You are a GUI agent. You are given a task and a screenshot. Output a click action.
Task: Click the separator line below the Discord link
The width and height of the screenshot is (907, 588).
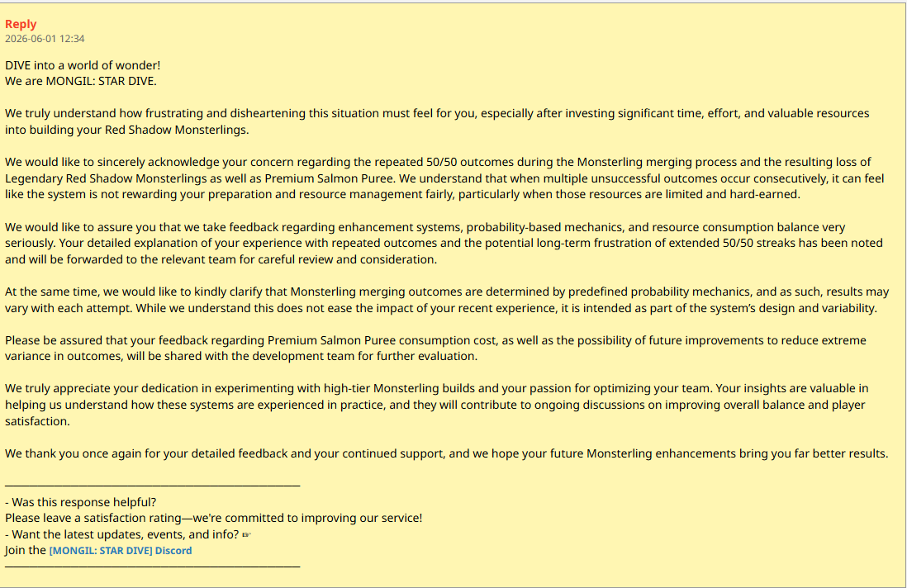point(153,567)
